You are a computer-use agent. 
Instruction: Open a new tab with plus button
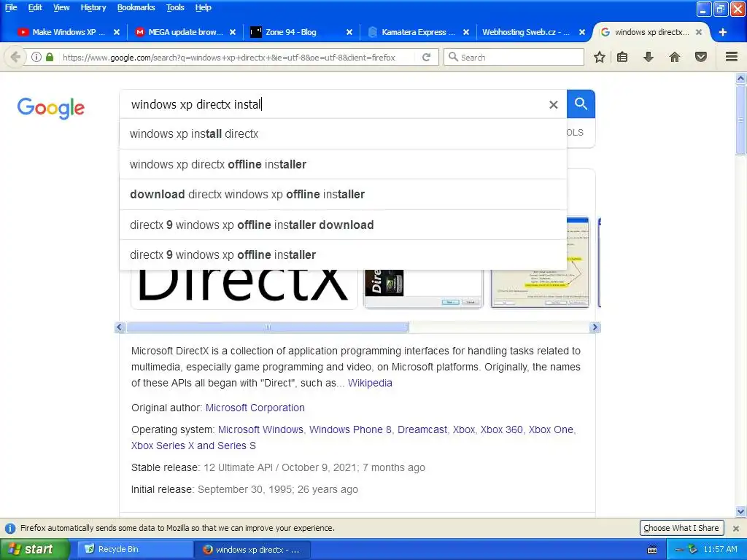click(723, 32)
